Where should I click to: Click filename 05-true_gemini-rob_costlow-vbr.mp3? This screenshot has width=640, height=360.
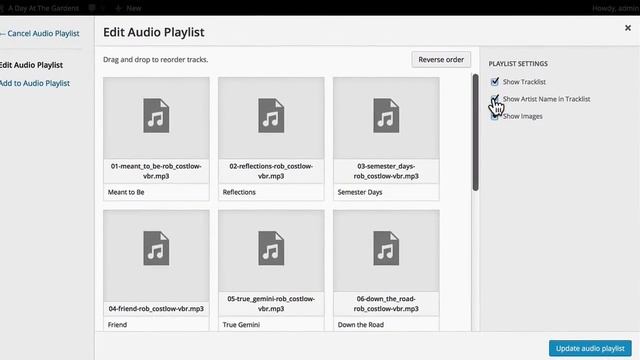(271, 304)
